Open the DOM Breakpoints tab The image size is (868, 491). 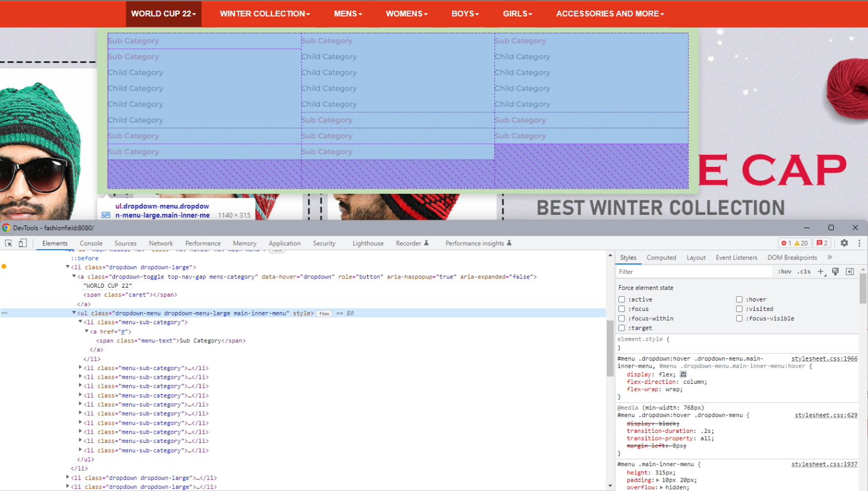[x=792, y=257]
